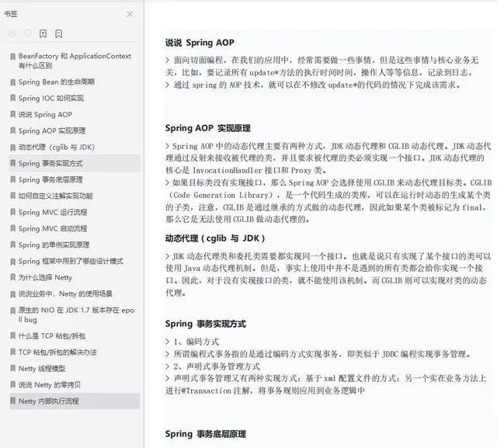Screen dimensions: 497x448
Task: Click the 'Spring 事务实现方式' heading in the document page
Action: 205,324
